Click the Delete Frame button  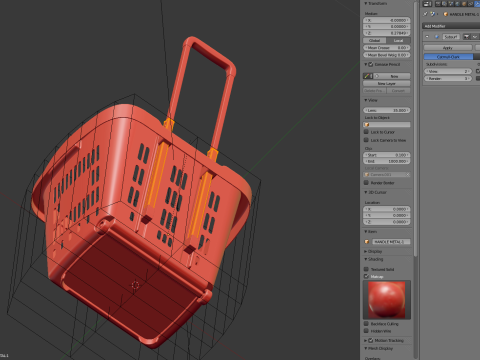coord(375,91)
